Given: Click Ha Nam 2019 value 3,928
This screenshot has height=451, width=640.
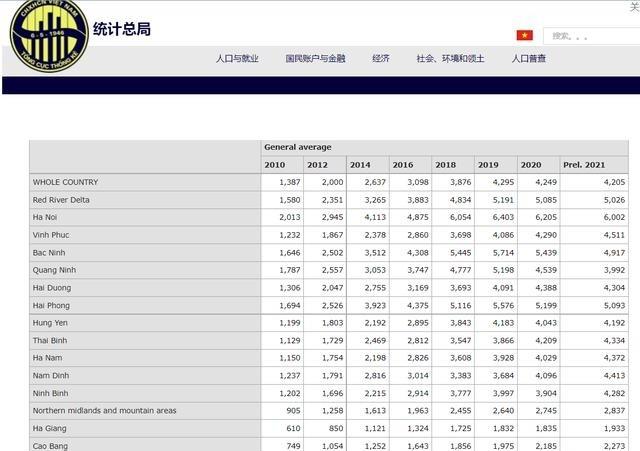Looking at the screenshot, I should tap(503, 358).
